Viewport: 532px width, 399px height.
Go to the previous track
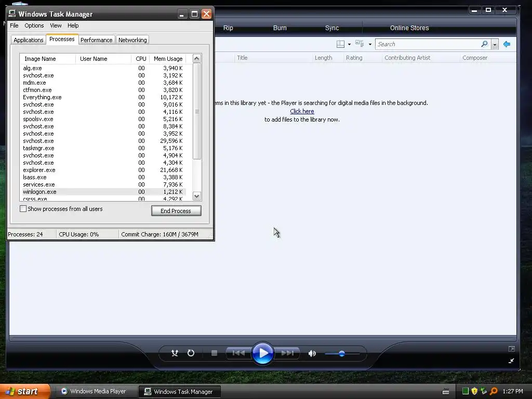click(238, 353)
